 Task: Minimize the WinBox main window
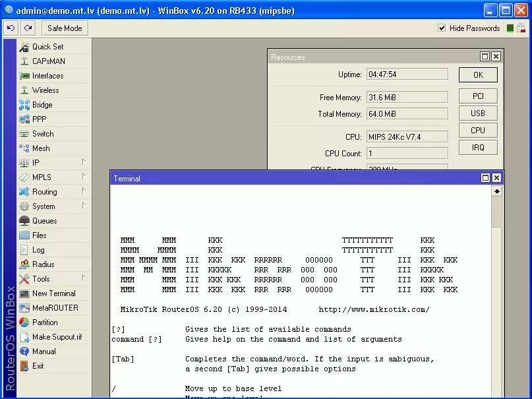click(490, 11)
